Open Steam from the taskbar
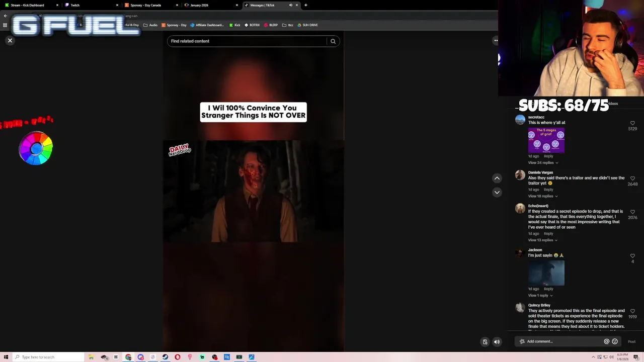 click(x=165, y=357)
